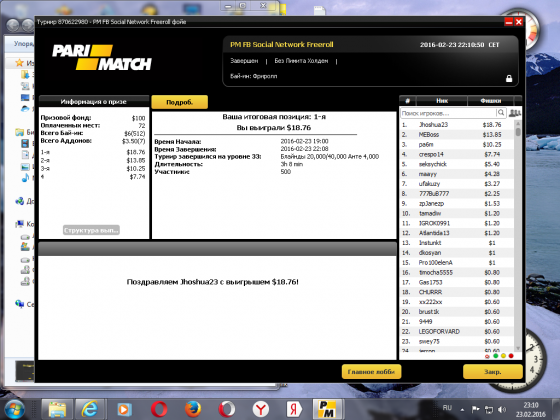
Task: Click Структура вып... button
Action: pyautogui.click(x=91, y=230)
